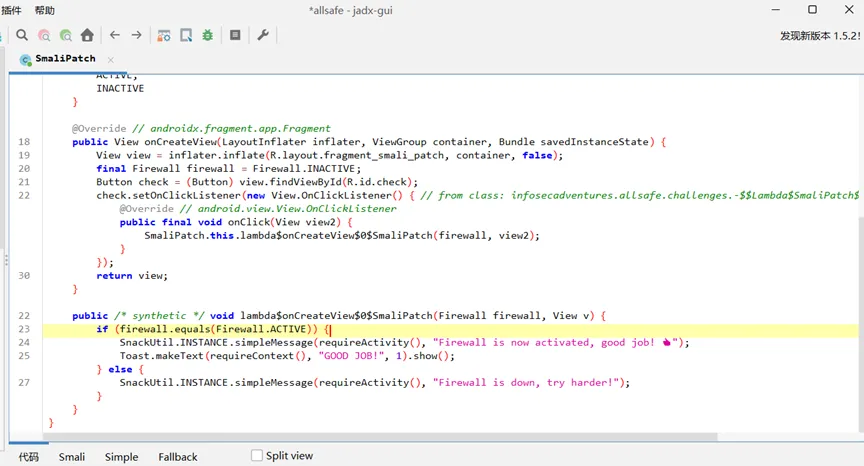
Task: Open comment search with green magnifier icon
Action: (66, 35)
